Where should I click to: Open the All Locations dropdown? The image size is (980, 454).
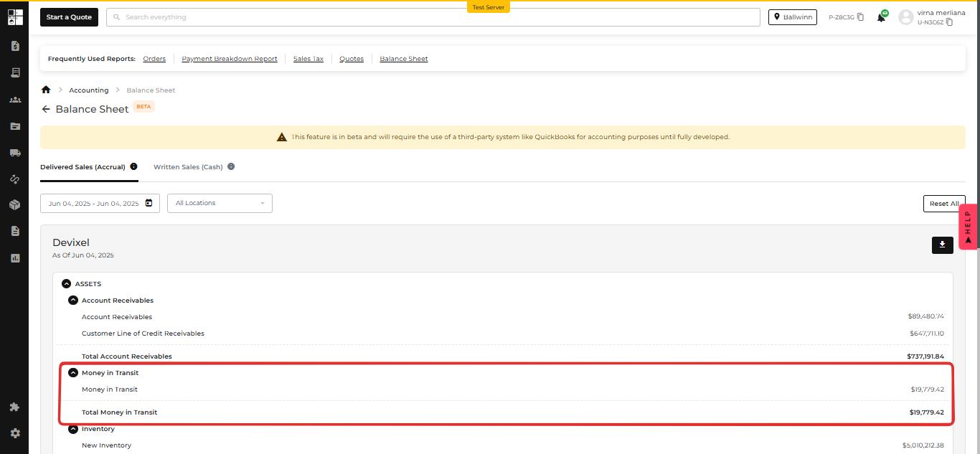(x=220, y=203)
